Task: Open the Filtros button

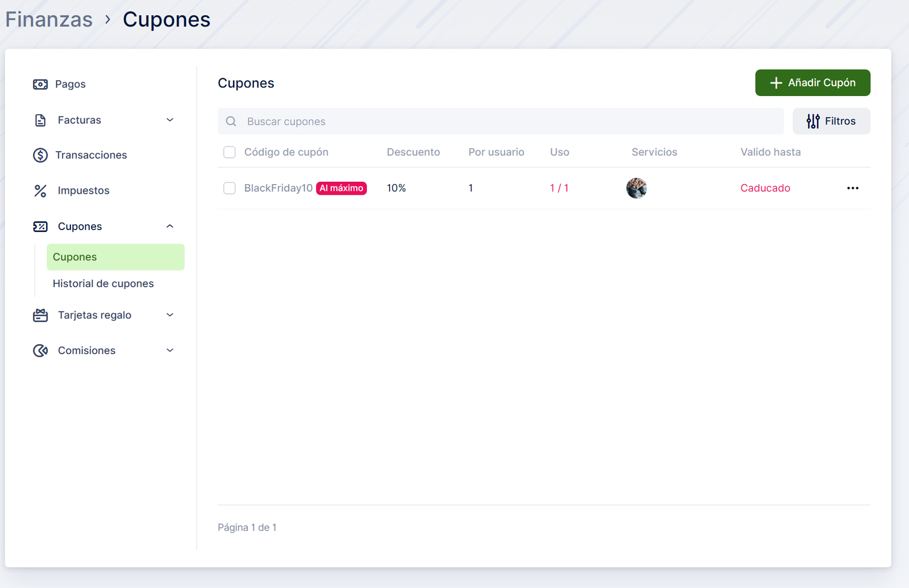Action: coord(831,121)
